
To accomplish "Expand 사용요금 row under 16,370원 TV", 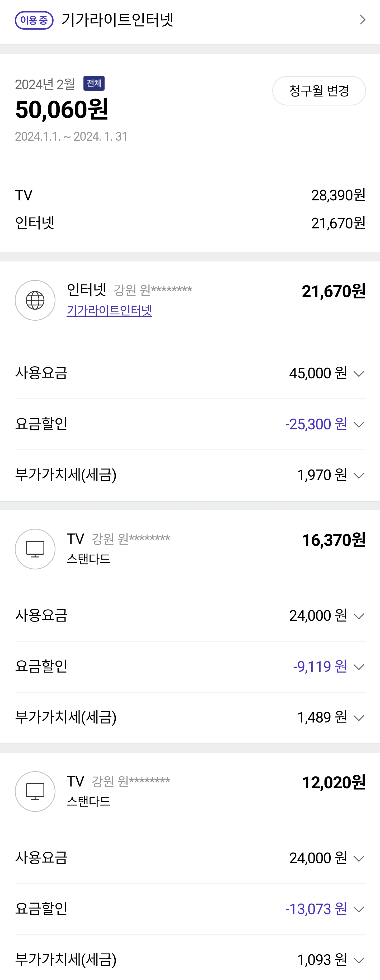I will click(x=359, y=615).
